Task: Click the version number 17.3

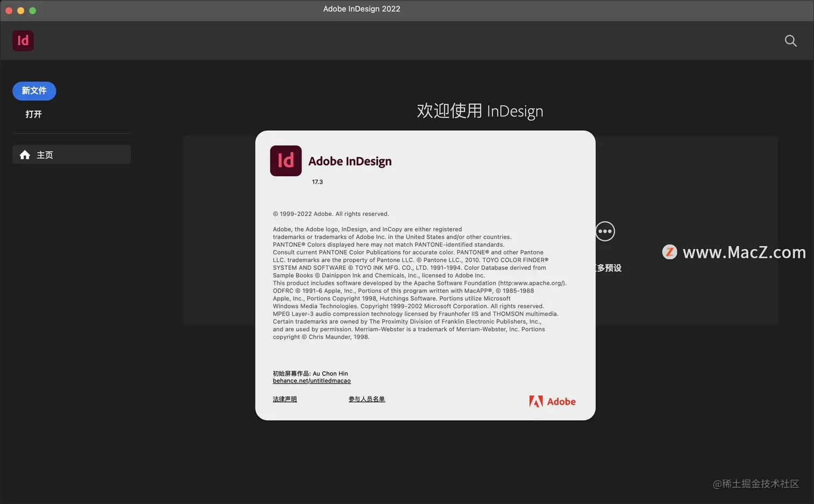Action: click(318, 182)
